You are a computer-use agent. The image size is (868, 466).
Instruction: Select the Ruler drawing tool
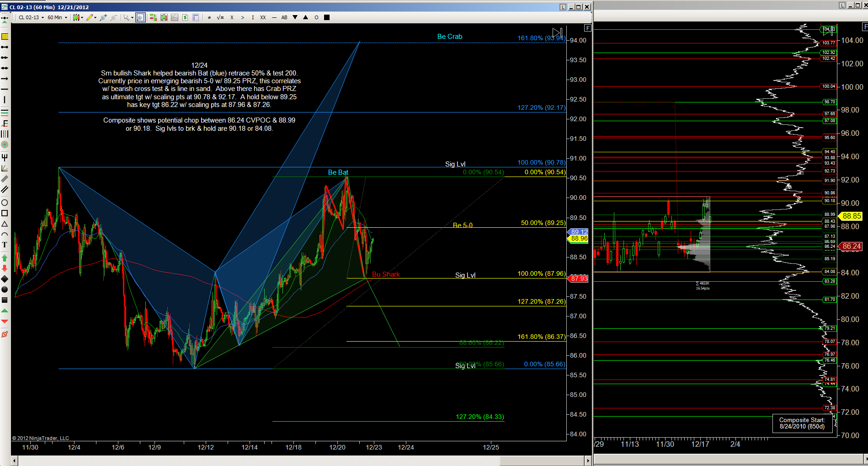pos(5,37)
